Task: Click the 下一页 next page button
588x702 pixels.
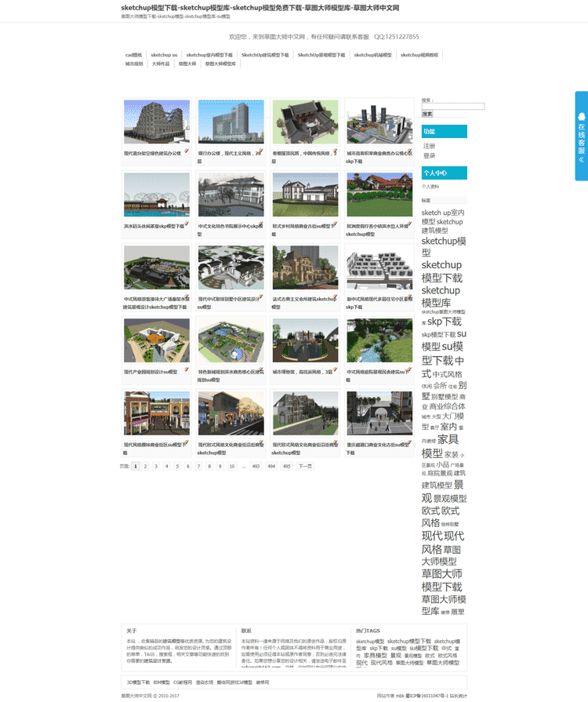Action: (305, 467)
